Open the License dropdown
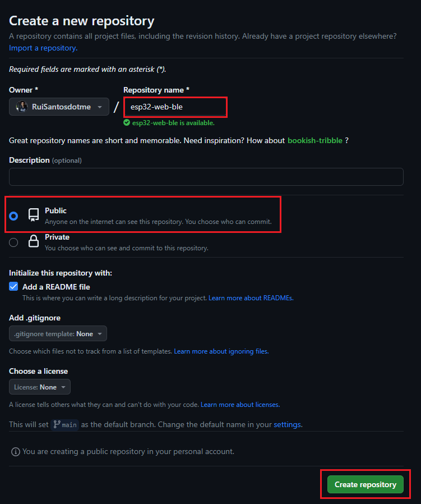The width and height of the screenshot is (421, 504). pyautogui.click(x=39, y=386)
